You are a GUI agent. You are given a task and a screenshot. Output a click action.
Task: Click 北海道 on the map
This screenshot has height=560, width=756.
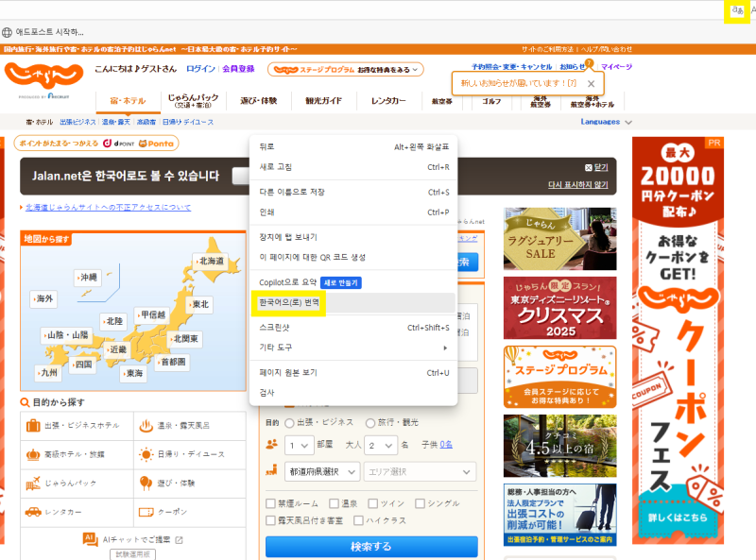(x=210, y=261)
